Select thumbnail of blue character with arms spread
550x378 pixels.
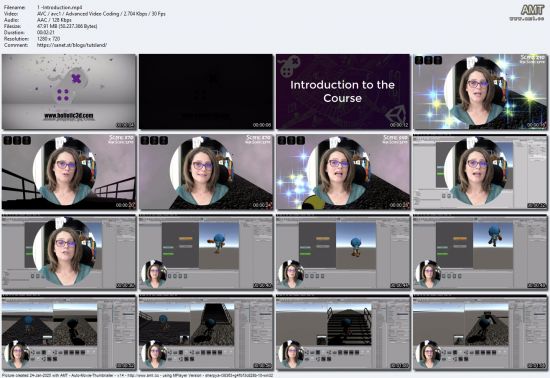[x=206, y=253]
